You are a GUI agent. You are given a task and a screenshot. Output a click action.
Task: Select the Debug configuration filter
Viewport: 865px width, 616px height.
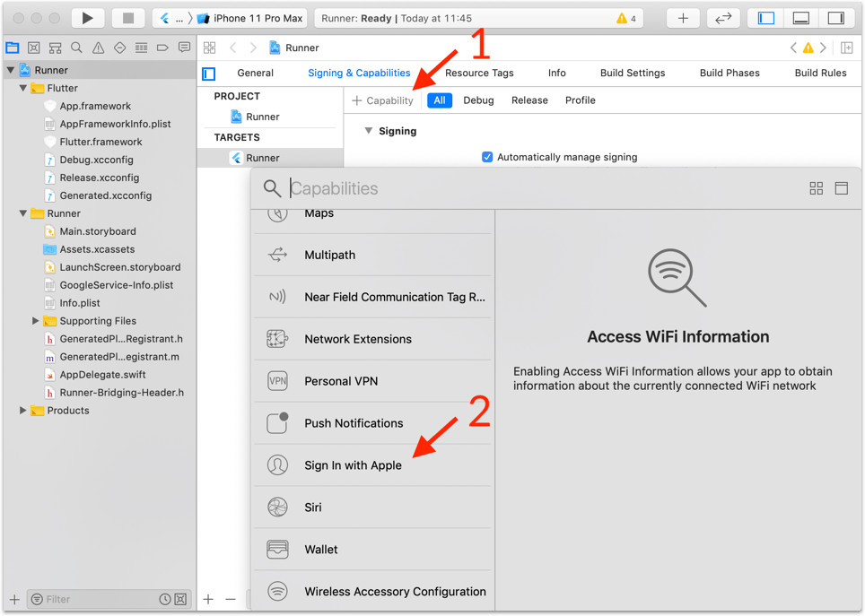click(478, 100)
